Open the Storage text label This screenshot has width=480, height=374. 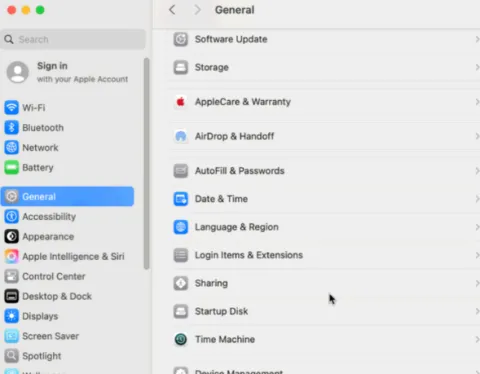212,67
